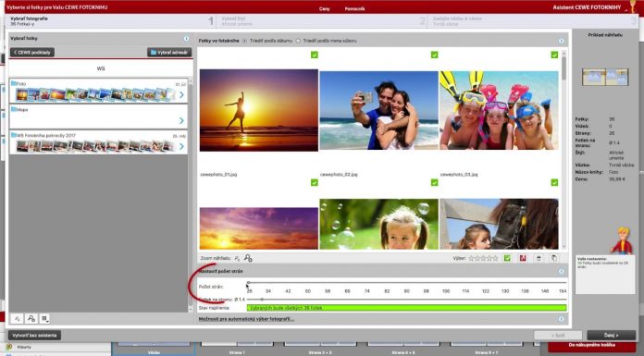Click 50 on page count scale
The image size is (644, 356).
[x=307, y=291]
